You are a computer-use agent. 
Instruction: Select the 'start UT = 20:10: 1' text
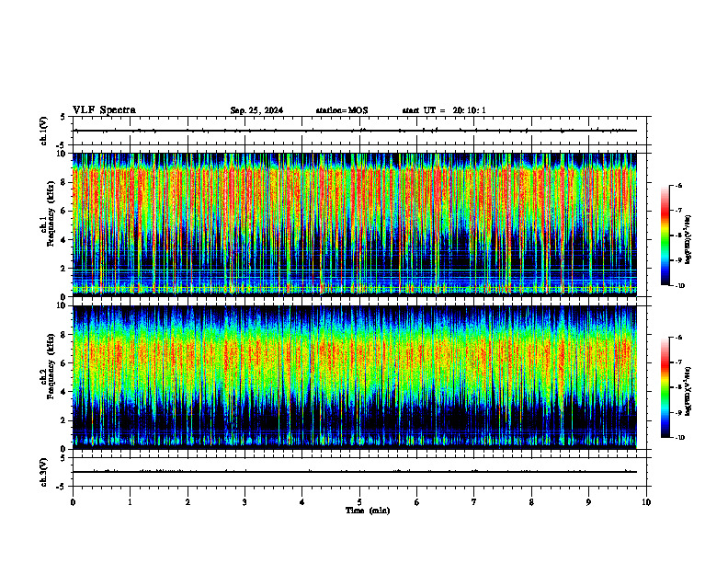click(x=444, y=110)
